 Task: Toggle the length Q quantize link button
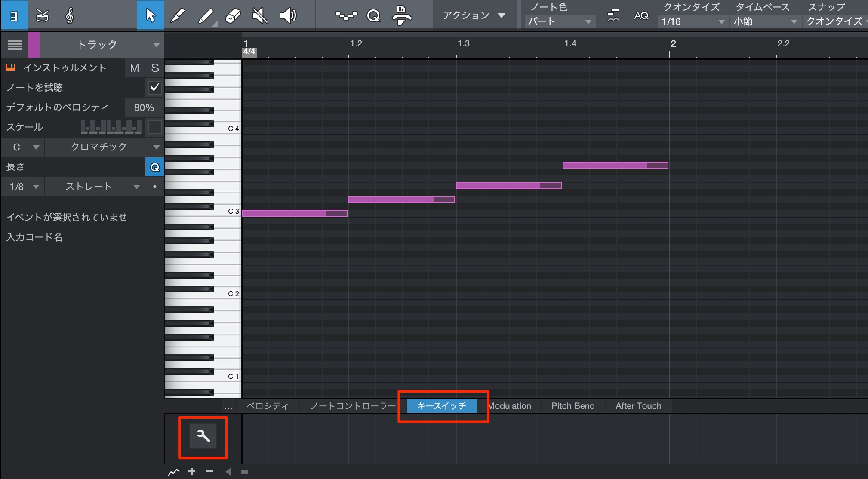(x=155, y=167)
